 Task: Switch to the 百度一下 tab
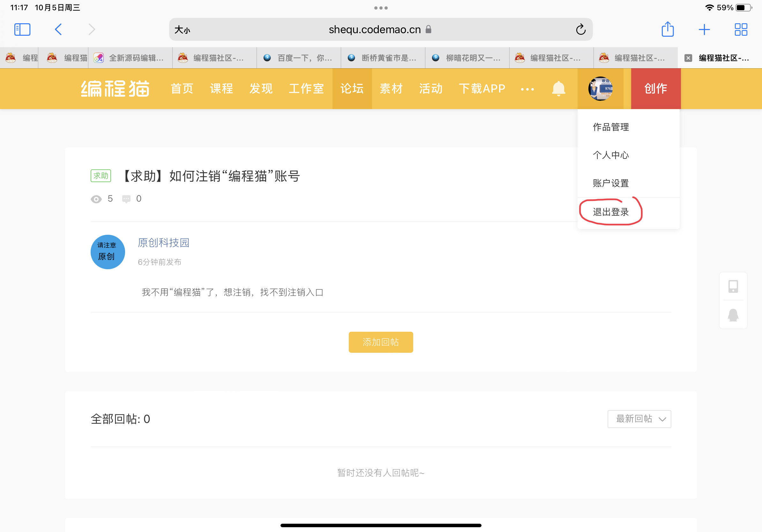299,58
